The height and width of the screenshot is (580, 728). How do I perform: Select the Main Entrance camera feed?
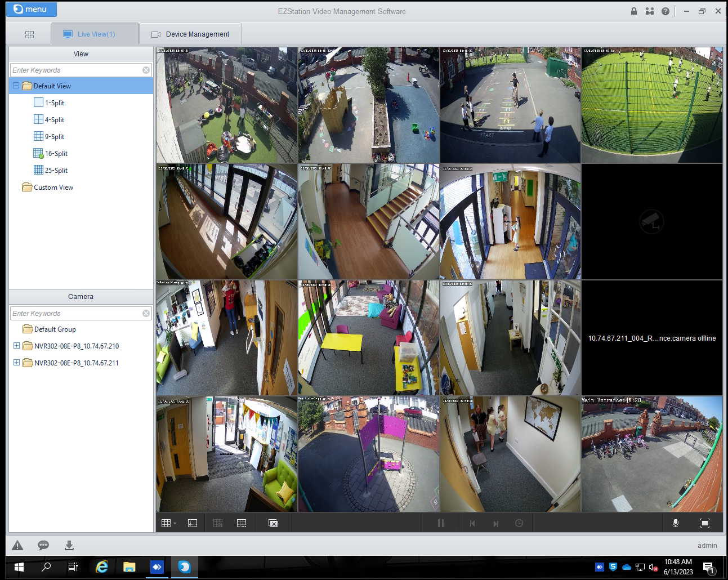coord(652,454)
